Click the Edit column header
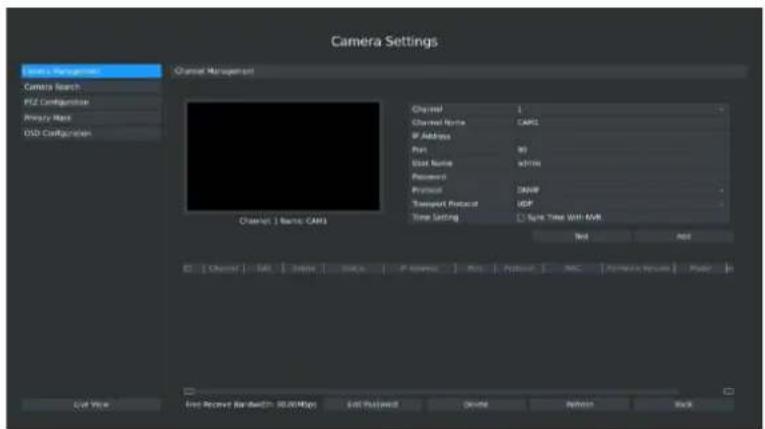The image size is (765, 429). [x=263, y=269]
